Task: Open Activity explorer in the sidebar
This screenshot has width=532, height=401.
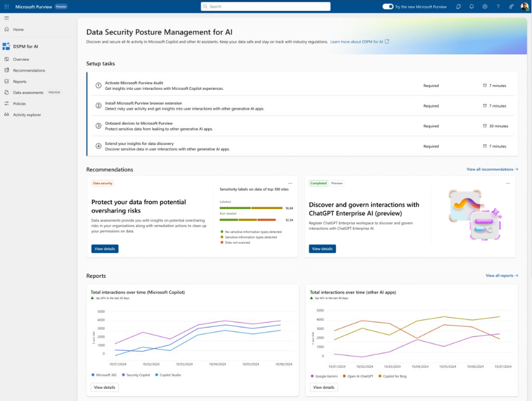Action: tap(27, 115)
